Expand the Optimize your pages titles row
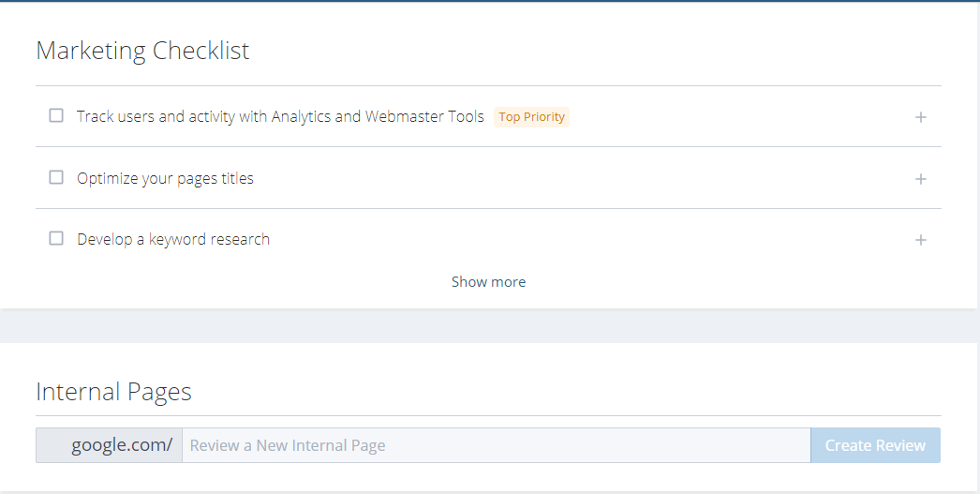 click(921, 179)
